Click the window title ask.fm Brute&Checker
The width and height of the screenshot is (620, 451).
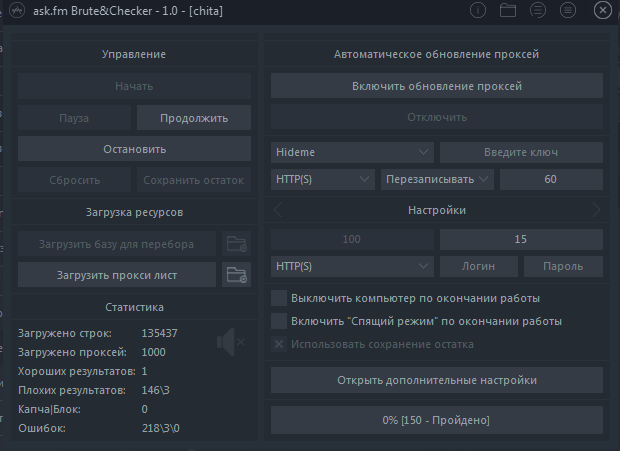pos(128,11)
